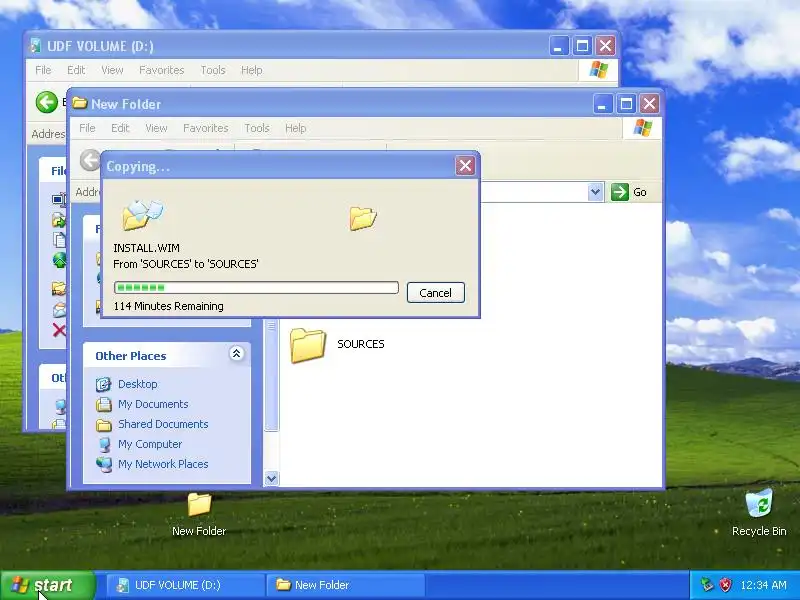Switch to New Folder taskbar button

coord(346,585)
